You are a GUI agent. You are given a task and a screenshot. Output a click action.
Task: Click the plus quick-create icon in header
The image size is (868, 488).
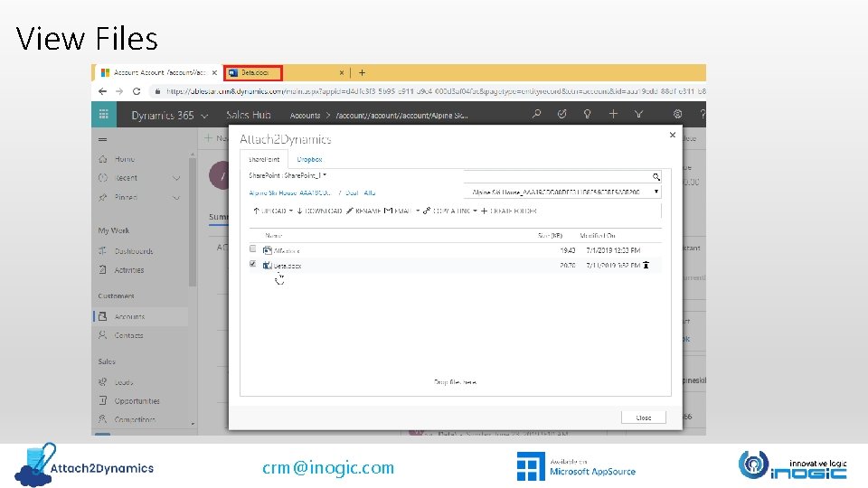(x=613, y=114)
